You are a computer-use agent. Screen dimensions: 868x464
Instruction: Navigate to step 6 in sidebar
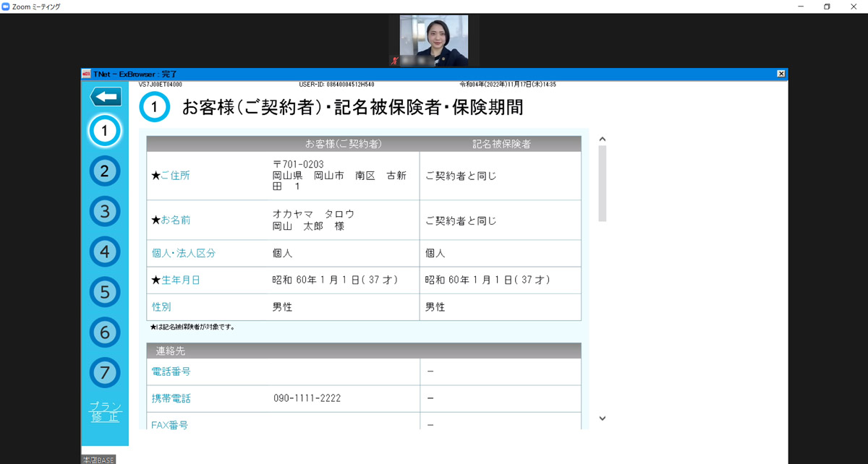pos(105,332)
